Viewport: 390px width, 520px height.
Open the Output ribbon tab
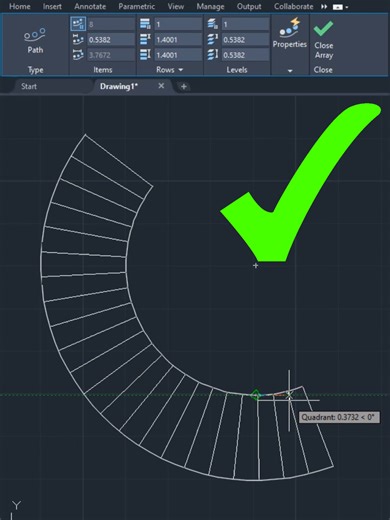[249, 6]
